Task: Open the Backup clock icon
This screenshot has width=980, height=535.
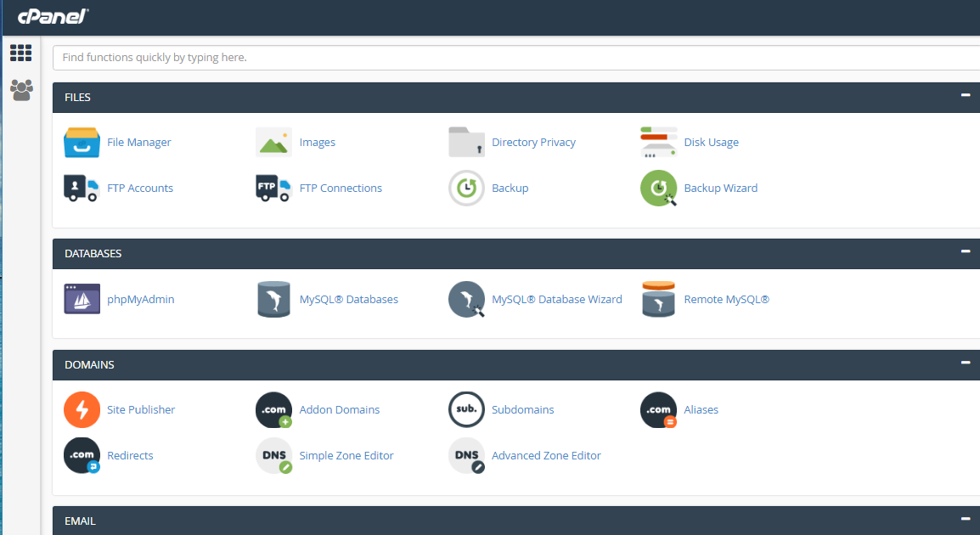Action: click(466, 189)
